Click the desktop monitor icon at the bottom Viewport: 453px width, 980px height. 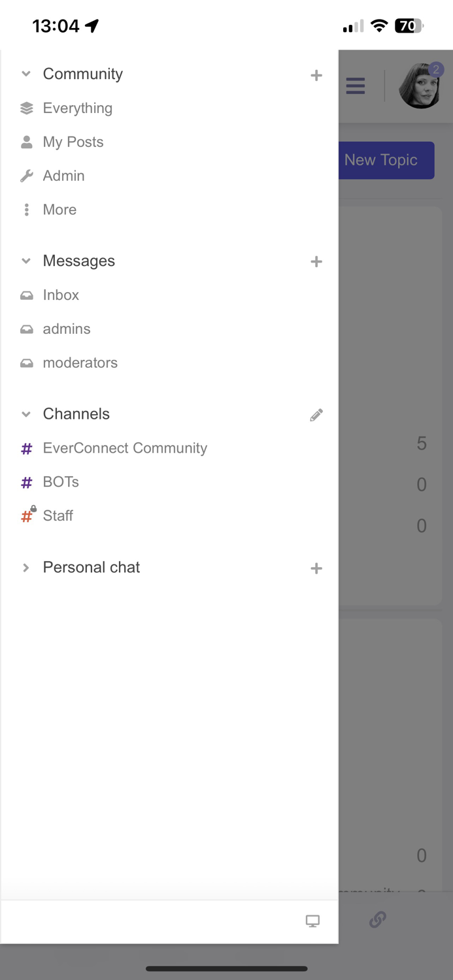pos(312,920)
